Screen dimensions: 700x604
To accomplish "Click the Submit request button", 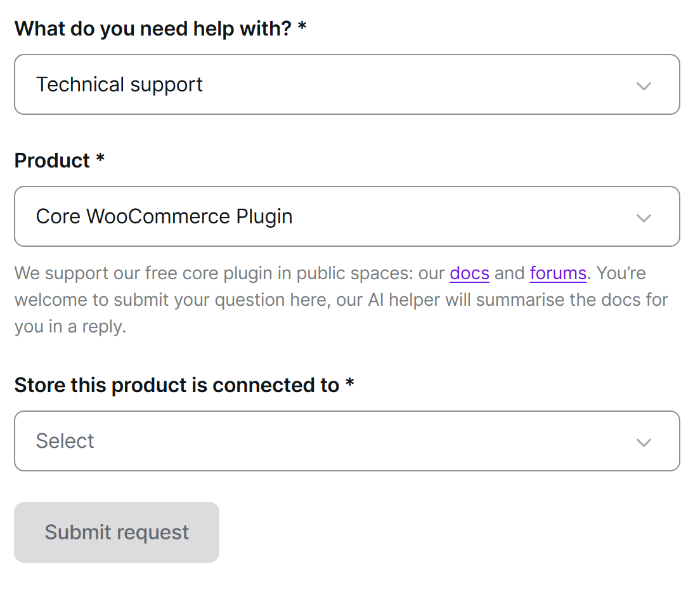I will 117,532.
